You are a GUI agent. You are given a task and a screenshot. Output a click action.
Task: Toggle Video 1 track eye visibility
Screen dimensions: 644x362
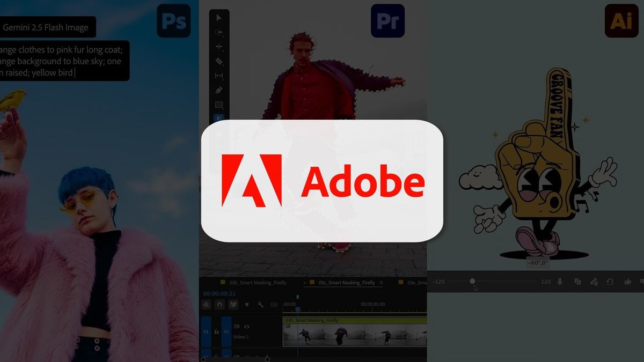click(x=247, y=326)
